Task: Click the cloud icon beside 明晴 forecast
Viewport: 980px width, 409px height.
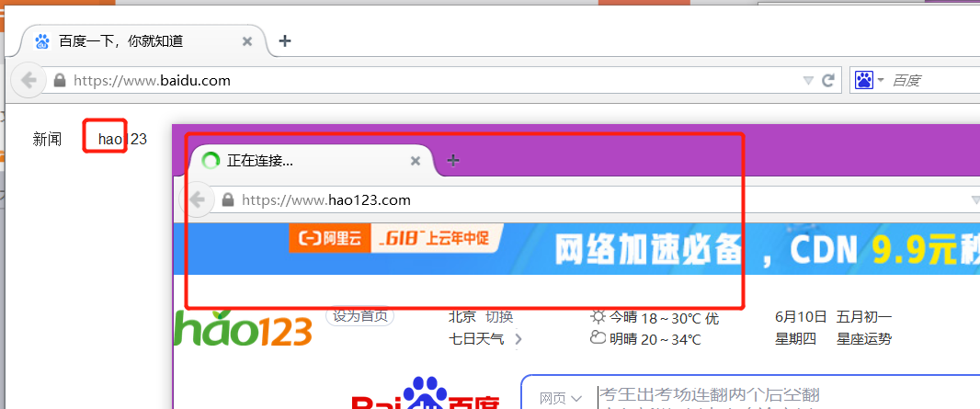Action: (x=598, y=338)
